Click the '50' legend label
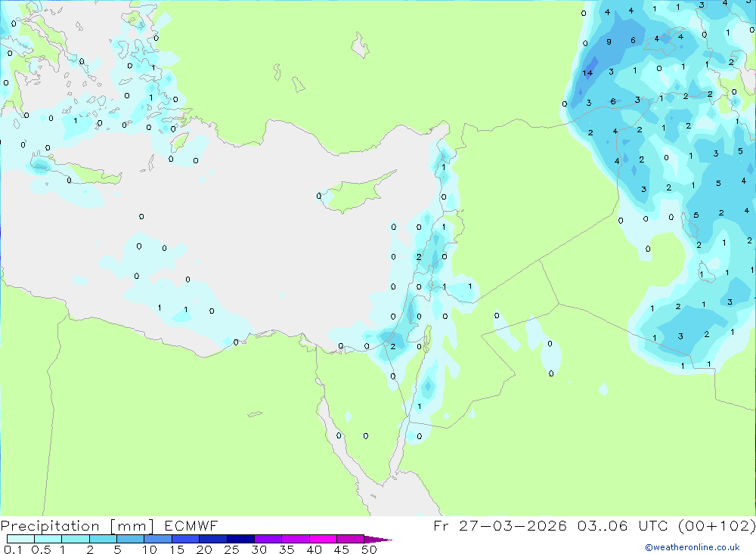This screenshot has height=554, width=756. (x=369, y=549)
